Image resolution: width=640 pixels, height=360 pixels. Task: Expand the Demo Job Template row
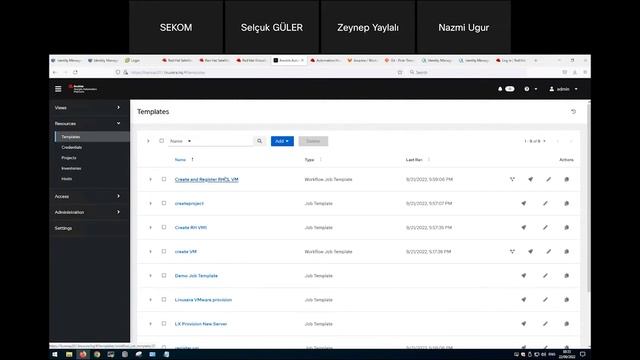[150, 276]
